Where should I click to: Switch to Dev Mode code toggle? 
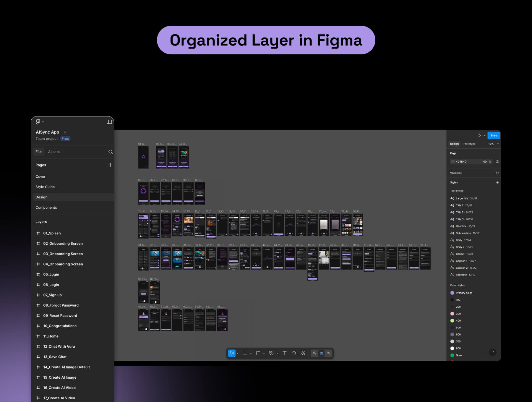point(328,353)
